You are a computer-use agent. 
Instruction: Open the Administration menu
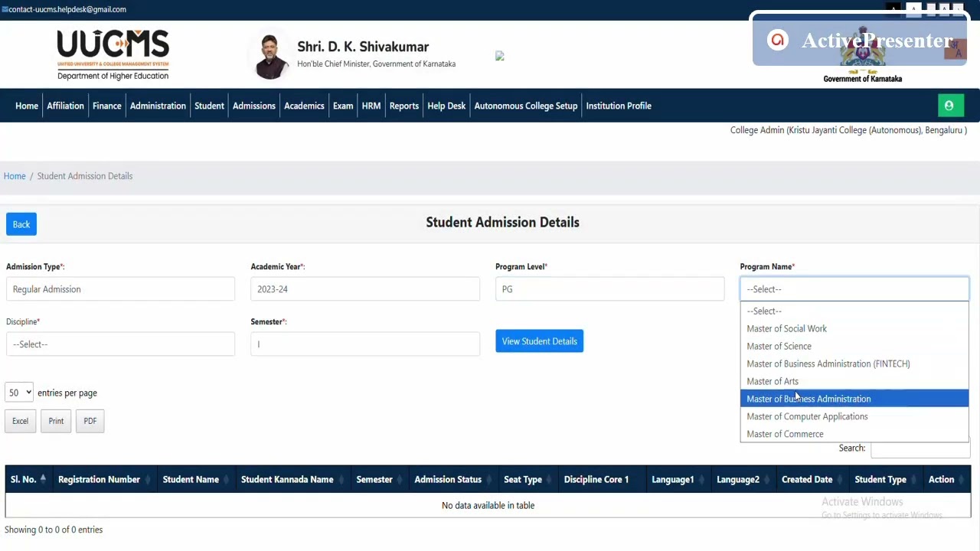(x=158, y=106)
